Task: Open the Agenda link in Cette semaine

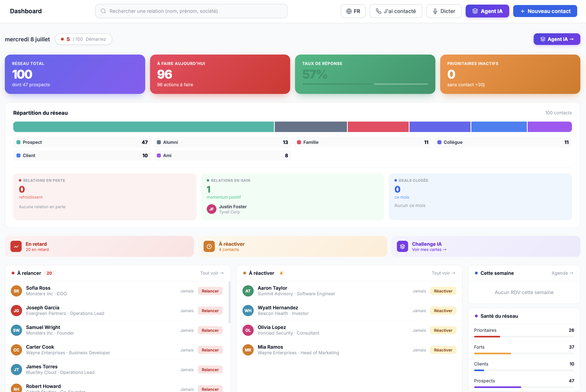Action: (x=562, y=273)
